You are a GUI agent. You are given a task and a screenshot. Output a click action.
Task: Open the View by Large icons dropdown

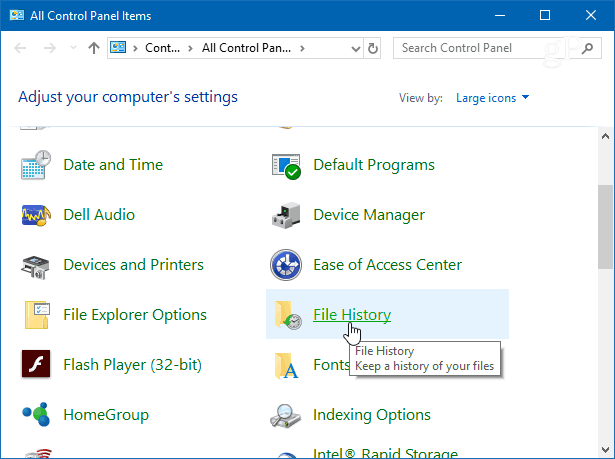[492, 98]
